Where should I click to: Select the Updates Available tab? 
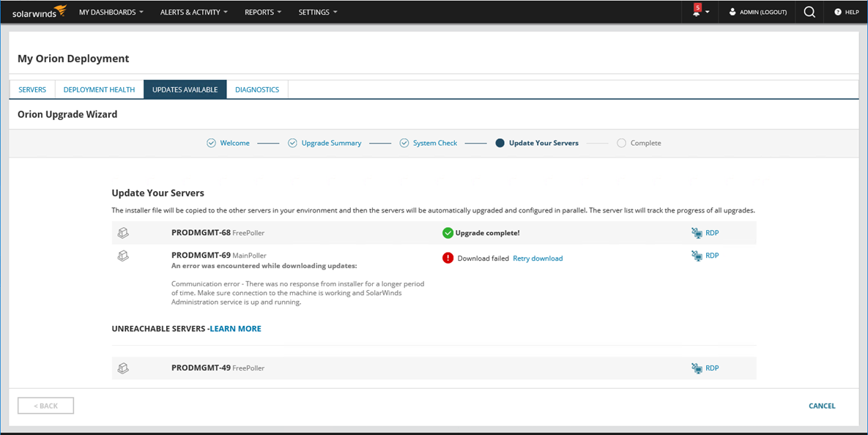point(185,89)
